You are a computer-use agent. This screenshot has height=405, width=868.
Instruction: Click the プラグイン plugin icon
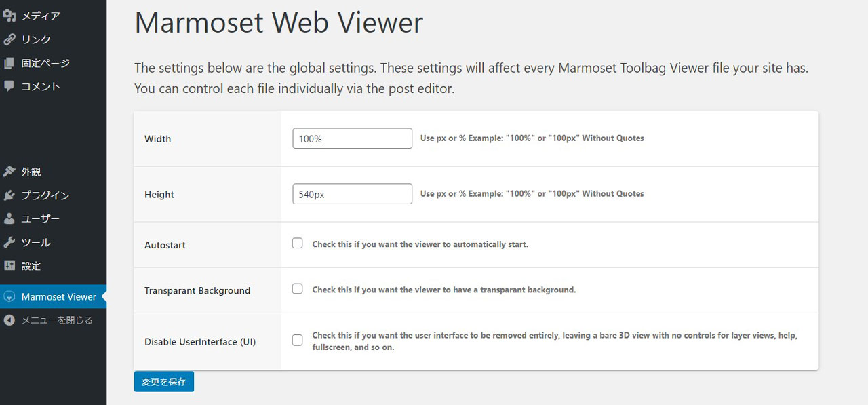[8, 195]
